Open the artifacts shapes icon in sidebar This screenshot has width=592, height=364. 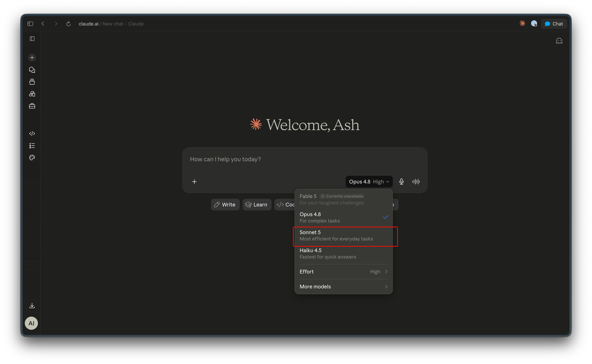click(x=32, y=94)
